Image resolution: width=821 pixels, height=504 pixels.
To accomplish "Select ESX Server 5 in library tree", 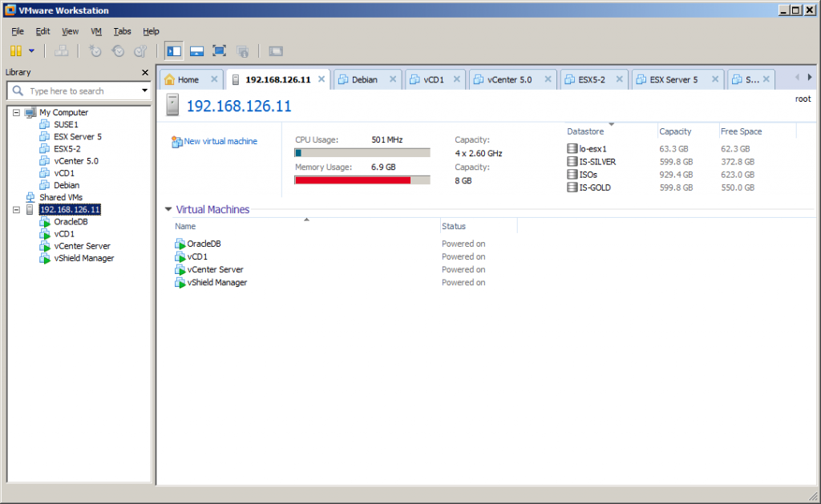I will pyautogui.click(x=78, y=136).
